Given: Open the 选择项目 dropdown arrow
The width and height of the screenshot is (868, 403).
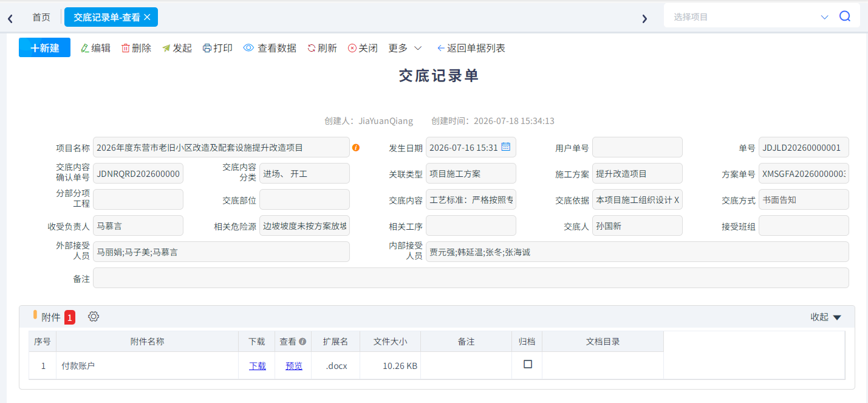Looking at the screenshot, I should pos(824,17).
